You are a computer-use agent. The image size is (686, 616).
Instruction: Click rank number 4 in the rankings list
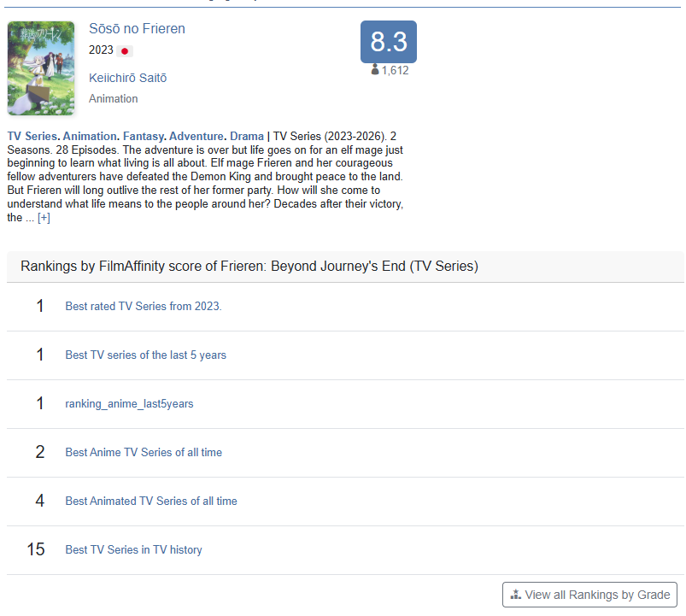click(x=40, y=501)
